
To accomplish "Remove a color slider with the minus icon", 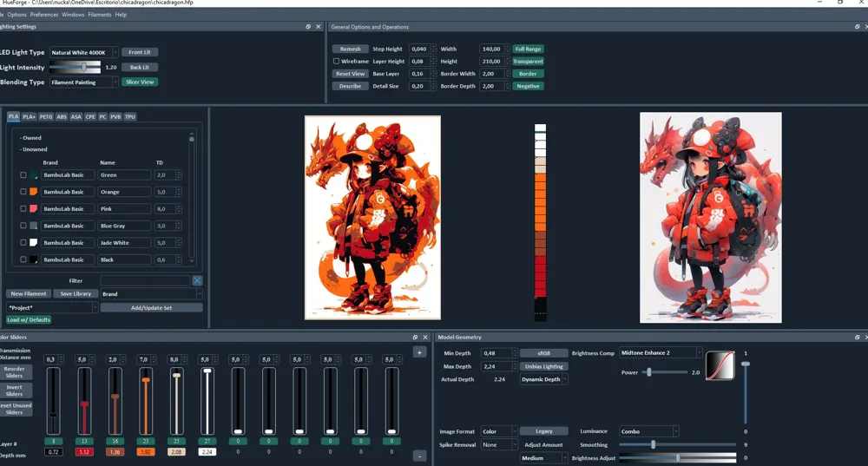I will coord(419,456).
